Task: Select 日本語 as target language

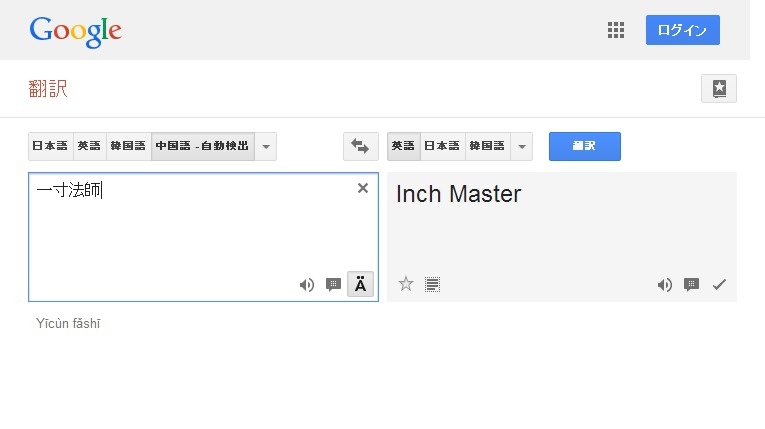Action: pyautogui.click(x=442, y=146)
